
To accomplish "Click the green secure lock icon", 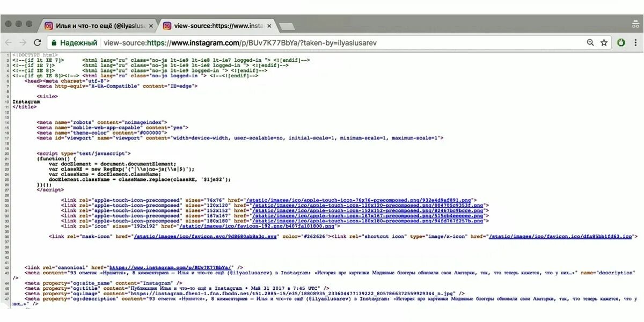I will (x=53, y=42).
